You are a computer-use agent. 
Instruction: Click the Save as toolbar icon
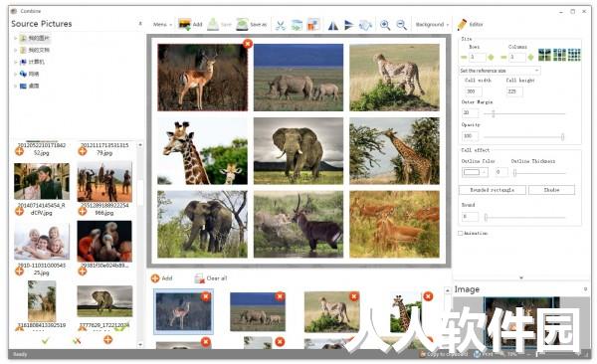coord(242,25)
